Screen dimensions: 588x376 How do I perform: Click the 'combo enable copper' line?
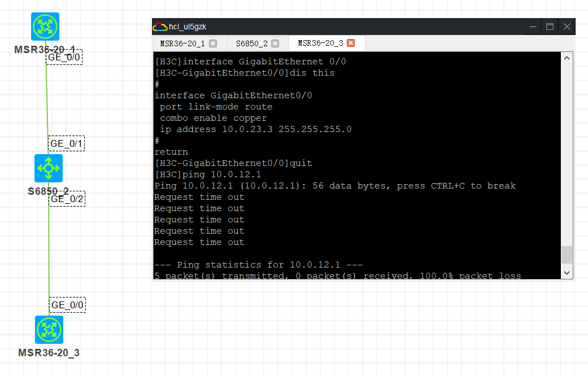[214, 118]
